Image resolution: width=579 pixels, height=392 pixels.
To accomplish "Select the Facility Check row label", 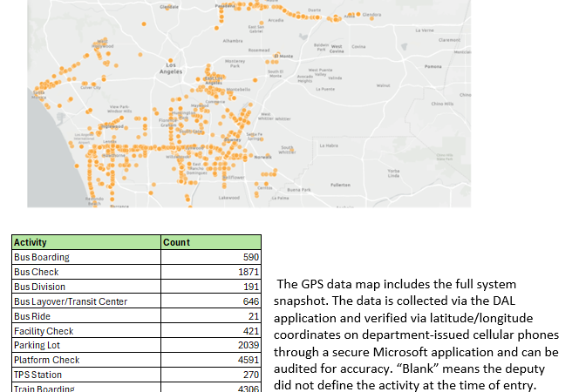I will (44, 331).
